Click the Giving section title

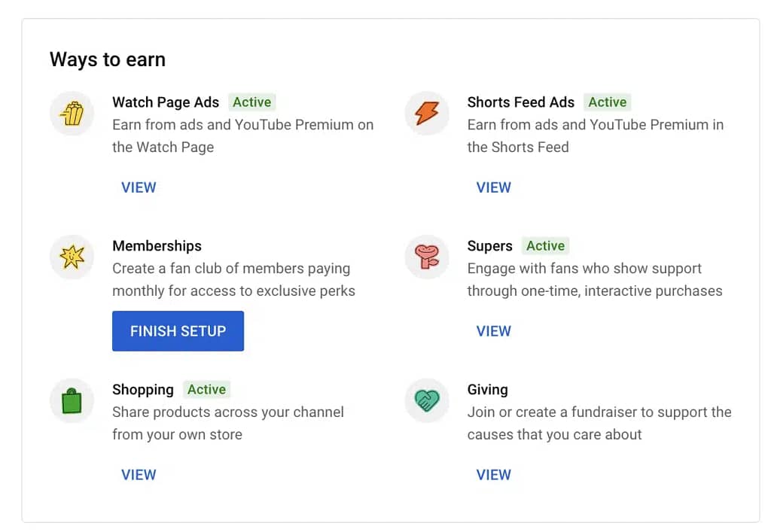tap(487, 390)
